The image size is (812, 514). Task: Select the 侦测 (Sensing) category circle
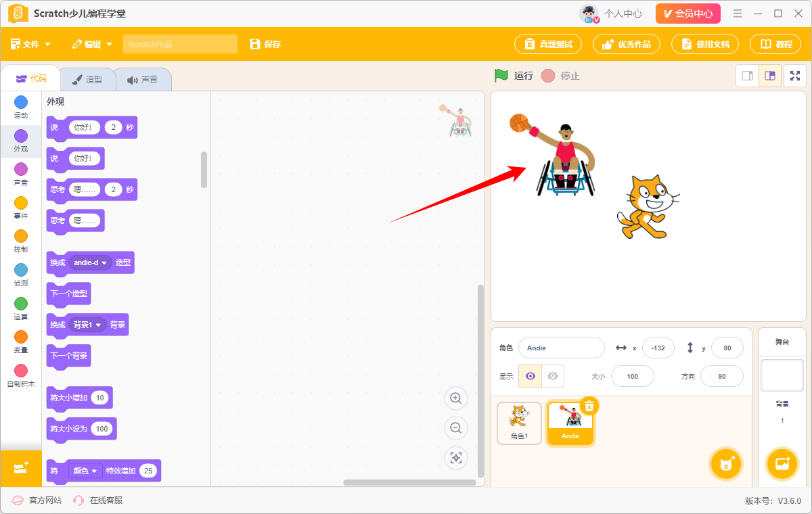click(x=21, y=270)
